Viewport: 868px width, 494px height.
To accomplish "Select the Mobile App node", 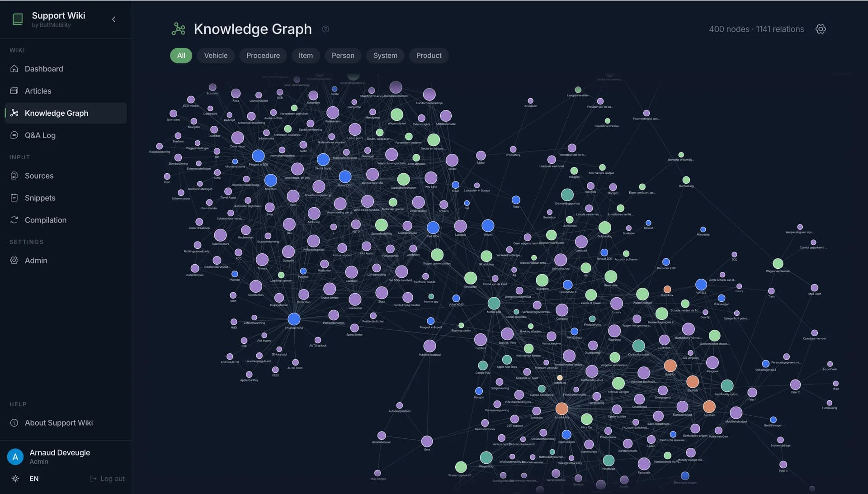I will pos(494,303).
